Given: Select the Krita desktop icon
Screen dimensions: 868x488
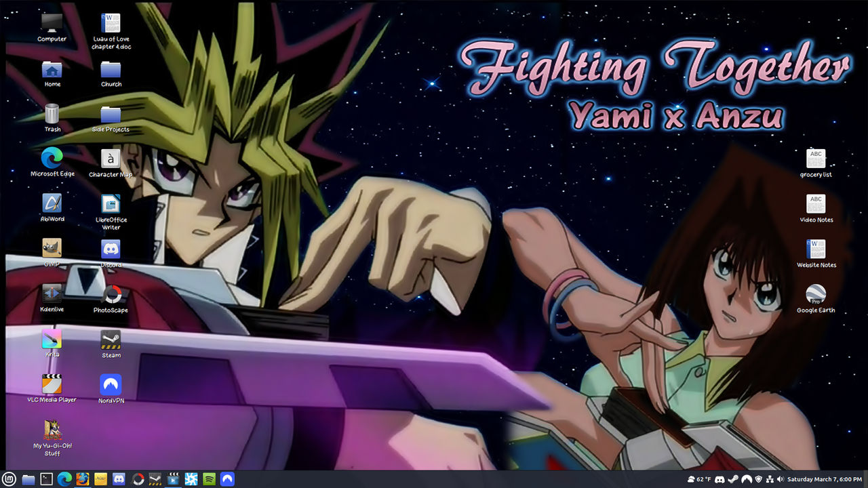Looking at the screenshot, I should pyautogui.click(x=52, y=344).
